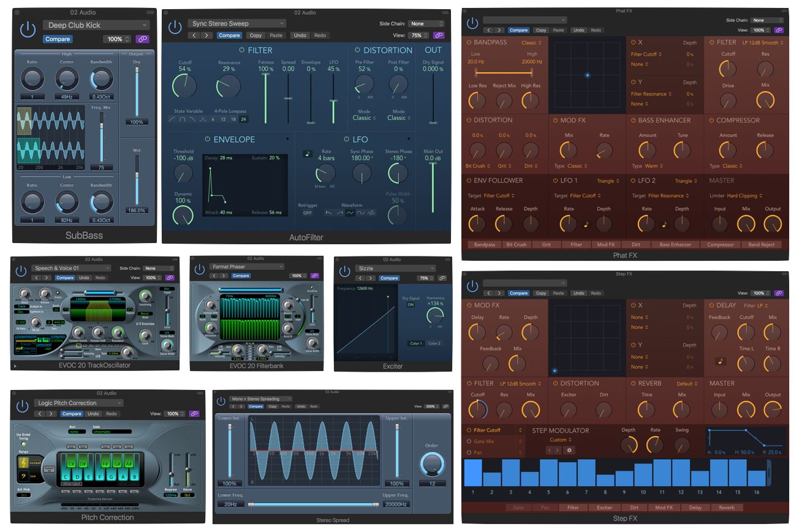Adjust the SubBass Wet slider
This screenshot has width=799, height=532.
pos(137,179)
